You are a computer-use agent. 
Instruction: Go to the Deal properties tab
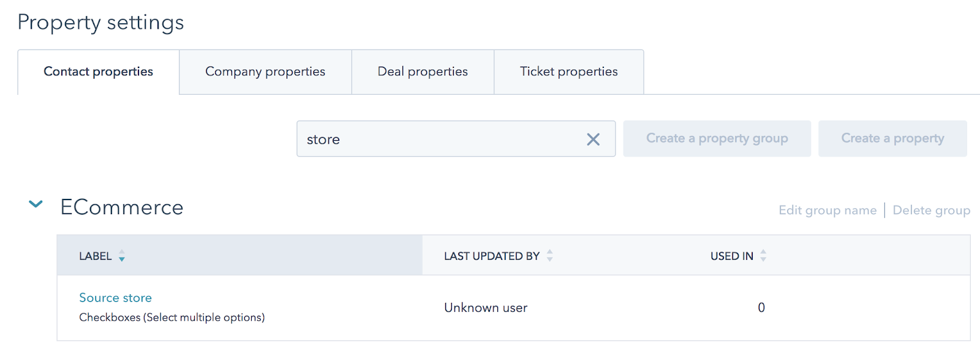[x=423, y=72]
